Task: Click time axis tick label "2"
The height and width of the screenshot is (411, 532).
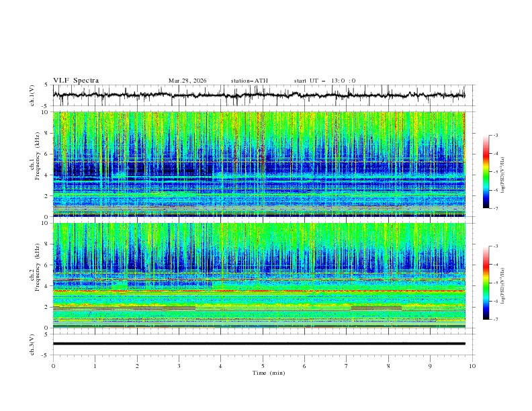Action: pyautogui.click(x=137, y=366)
